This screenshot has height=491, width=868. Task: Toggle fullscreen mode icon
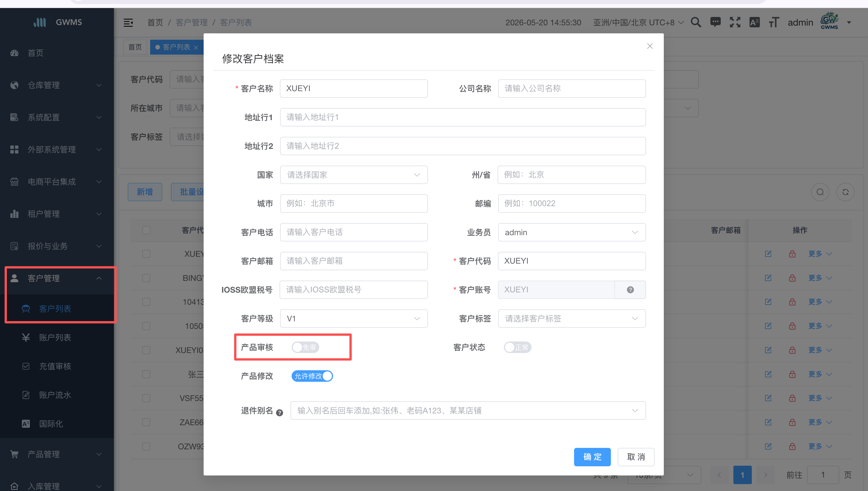tap(735, 22)
